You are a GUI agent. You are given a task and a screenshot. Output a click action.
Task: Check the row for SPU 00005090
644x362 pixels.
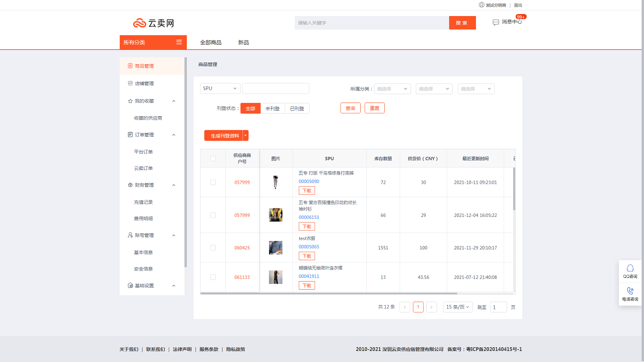pyautogui.click(x=213, y=182)
